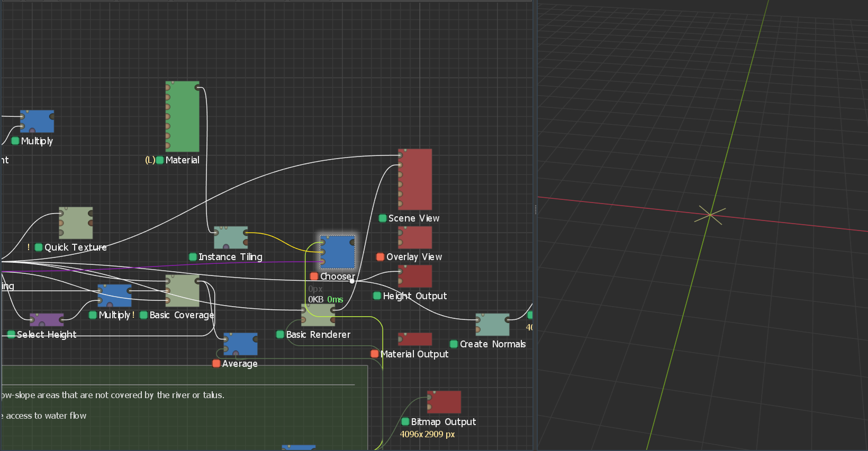Toggle the Height Output status indicator
This screenshot has height=451, width=868.
point(377,296)
